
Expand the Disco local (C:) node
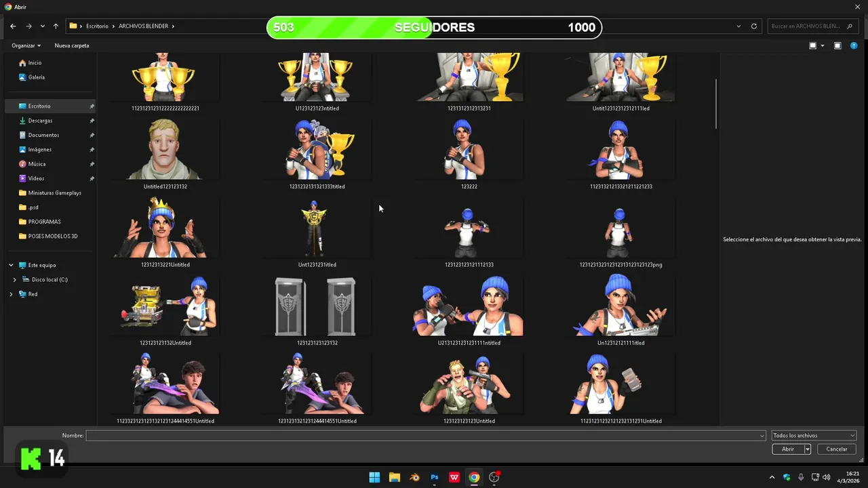tap(15, 280)
